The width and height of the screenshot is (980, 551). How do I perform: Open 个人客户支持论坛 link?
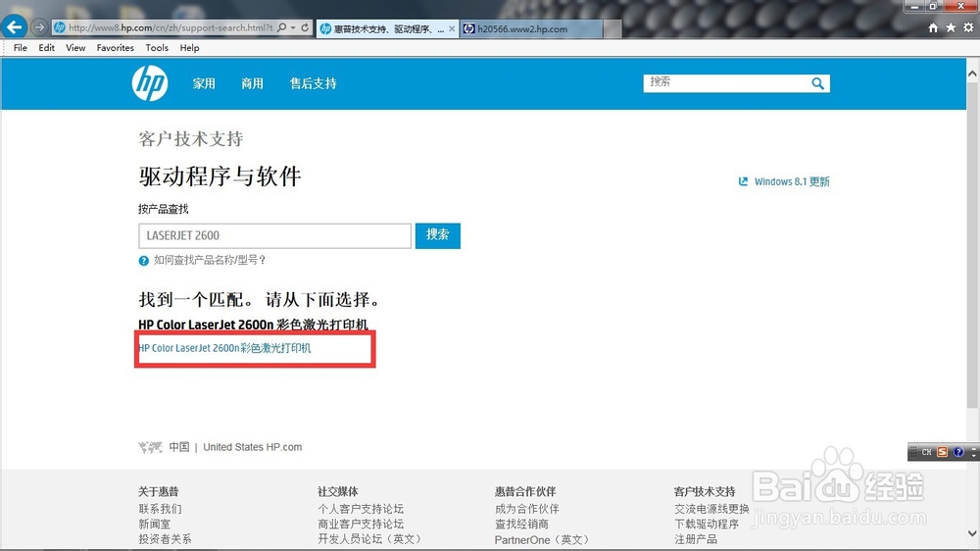tap(361, 509)
